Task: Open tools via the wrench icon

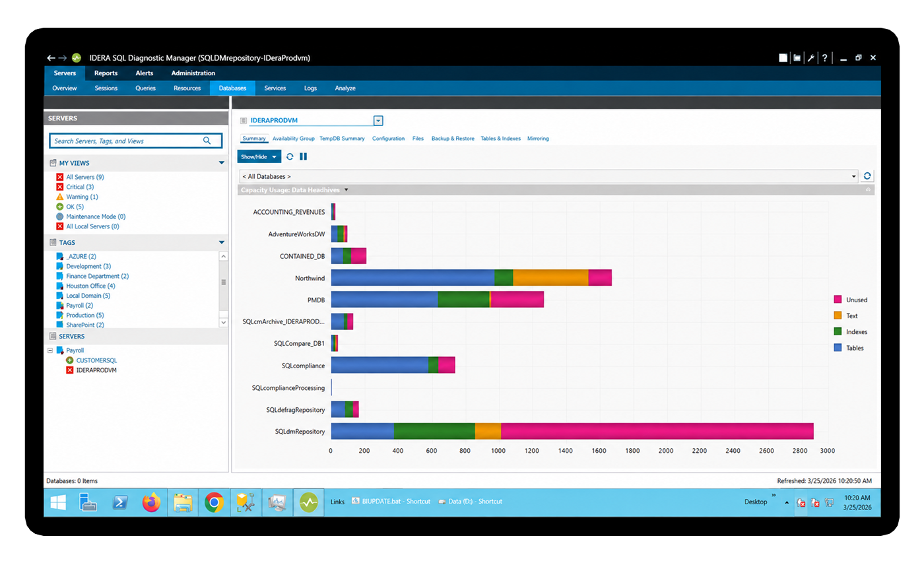Action: tap(811, 58)
